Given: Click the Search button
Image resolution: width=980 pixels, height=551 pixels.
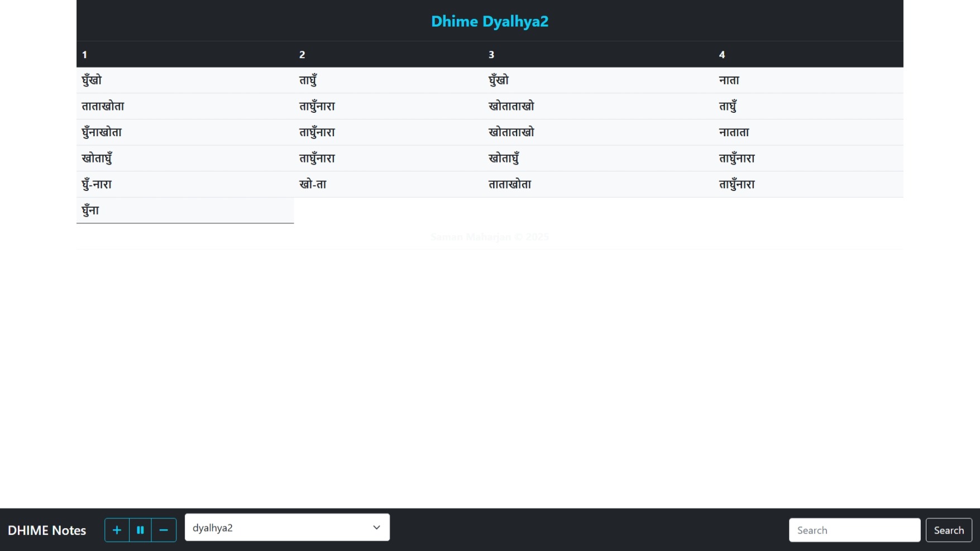Looking at the screenshot, I should coord(948,530).
